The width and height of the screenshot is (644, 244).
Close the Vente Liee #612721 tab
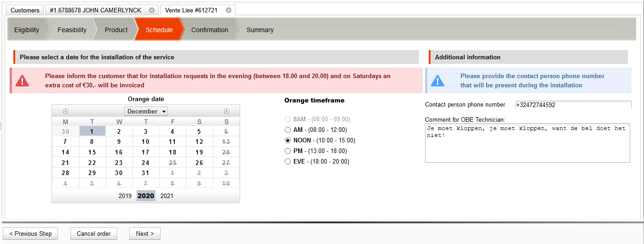(x=229, y=10)
